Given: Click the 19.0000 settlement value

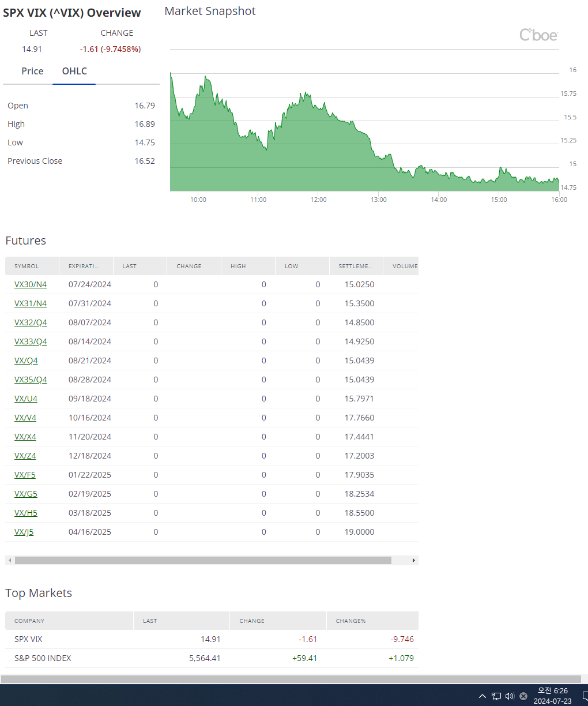Looking at the screenshot, I should [359, 532].
